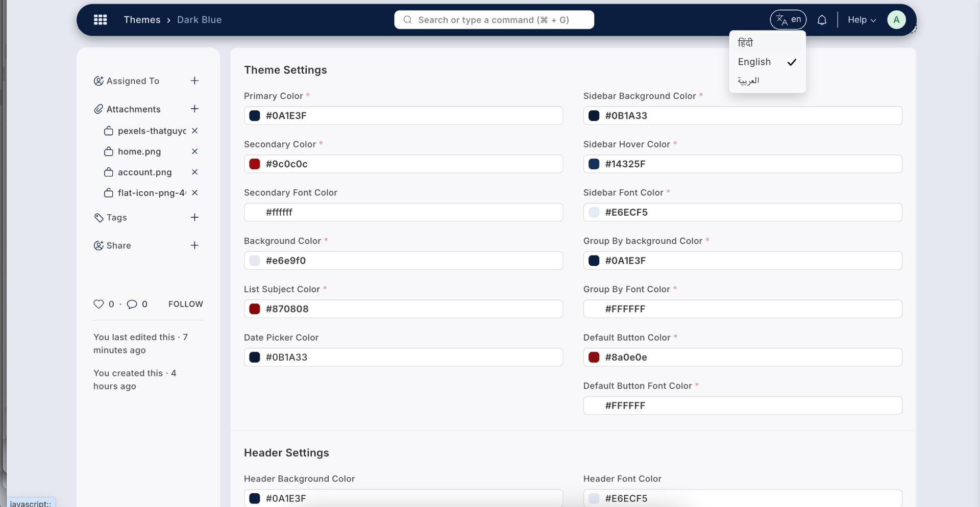The width and height of the screenshot is (980, 507).
Task: Open Sidebar Background Color swatch
Action: 594,116
